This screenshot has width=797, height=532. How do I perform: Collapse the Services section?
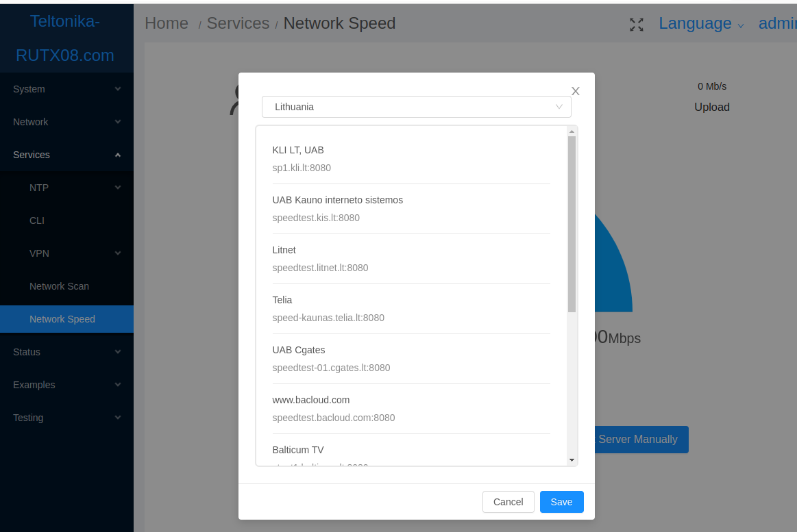tap(66, 154)
